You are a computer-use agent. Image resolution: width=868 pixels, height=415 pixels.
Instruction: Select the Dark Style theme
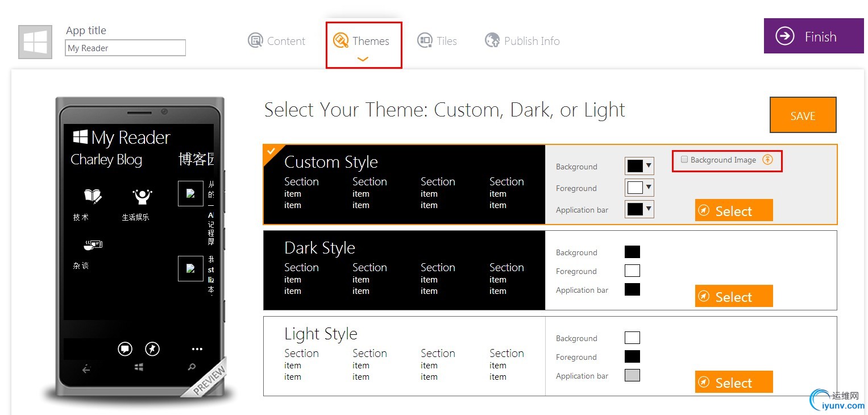[x=733, y=297]
